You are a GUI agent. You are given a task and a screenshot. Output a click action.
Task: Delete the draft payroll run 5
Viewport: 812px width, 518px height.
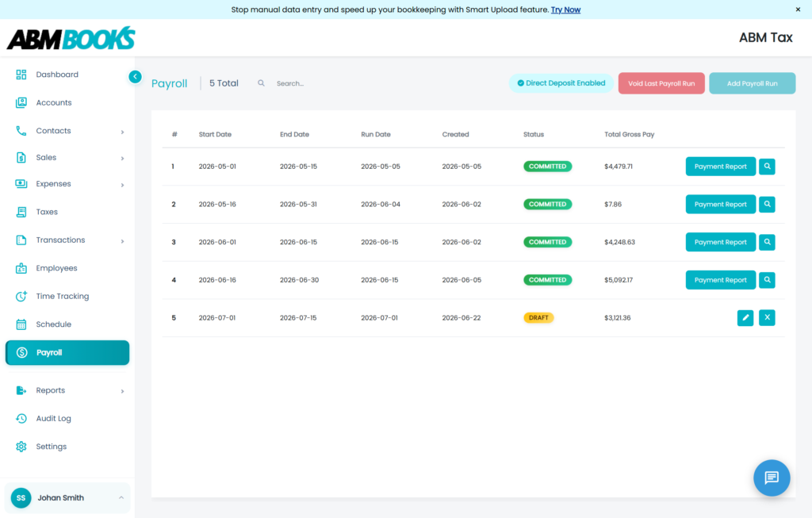pyautogui.click(x=767, y=317)
